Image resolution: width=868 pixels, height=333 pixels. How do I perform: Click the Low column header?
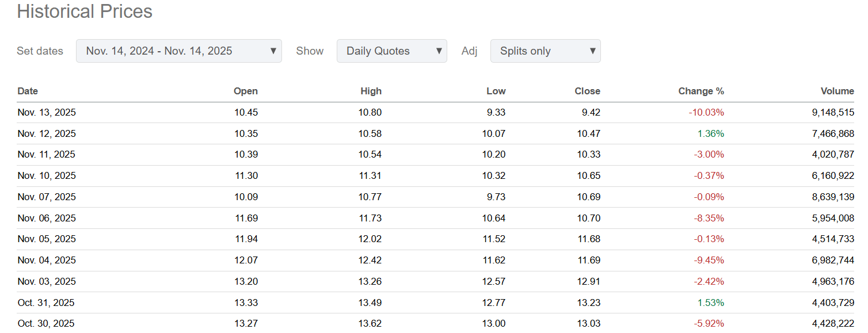(x=496, y=91)
